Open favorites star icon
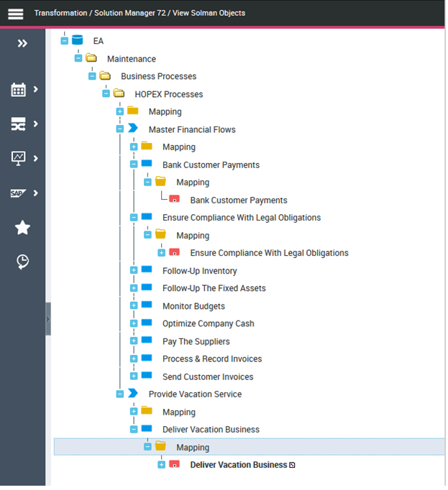 coord(22,228)
